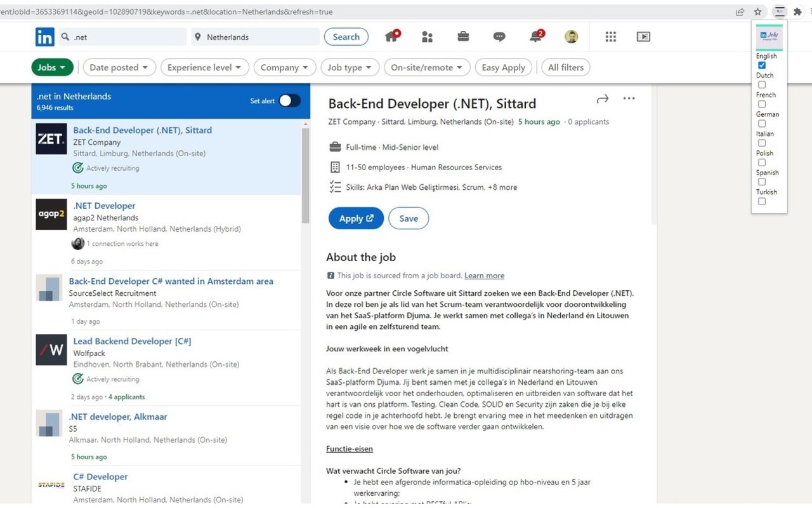Image resolution: width=812 pixels, height=508 pixels.
Task: Open All filters panel
Action: [566, 67]
